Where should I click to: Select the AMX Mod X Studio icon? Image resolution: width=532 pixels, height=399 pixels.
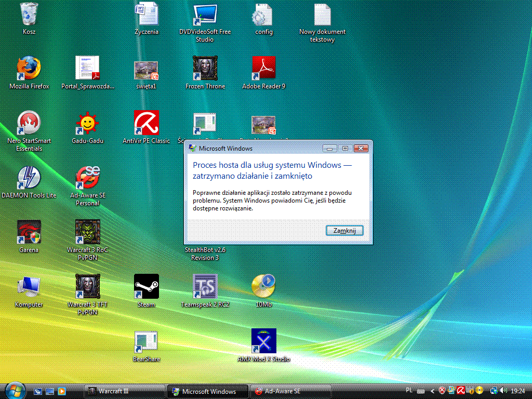click(x=263, y=341)
